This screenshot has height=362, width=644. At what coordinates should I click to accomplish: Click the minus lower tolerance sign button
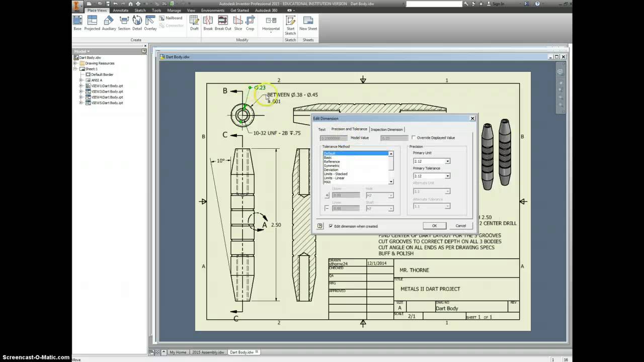327,208
